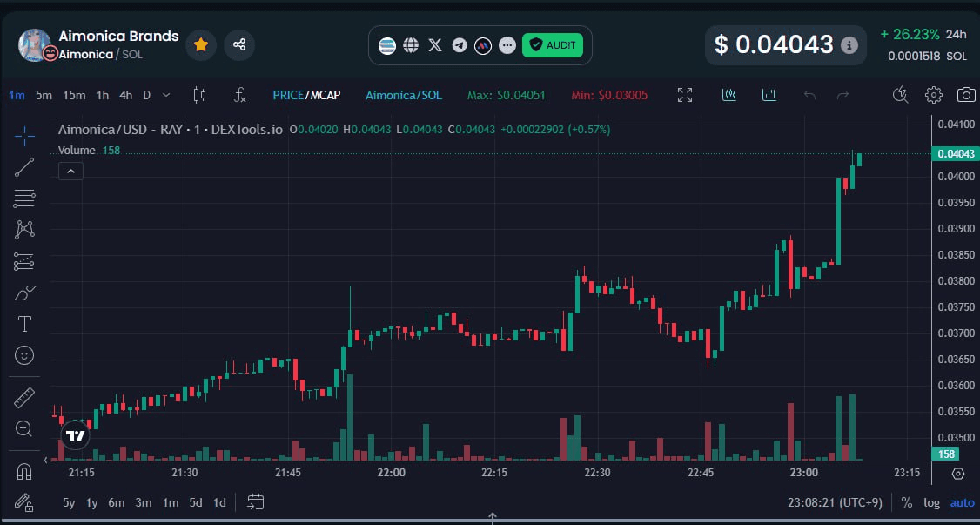Image resolution: width=980 pixels, height=525 pixels.
Task: Set range to 1y
Action: [92, 502]
